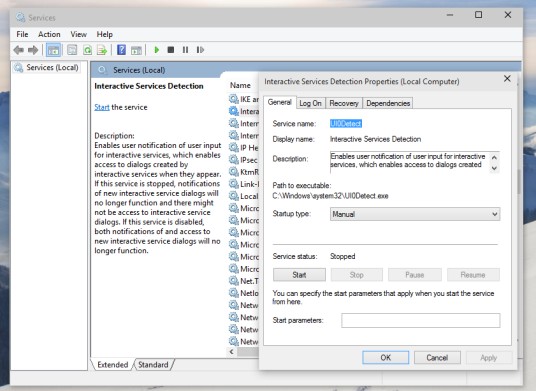Maximize the Services window

(x=479, y=15)
